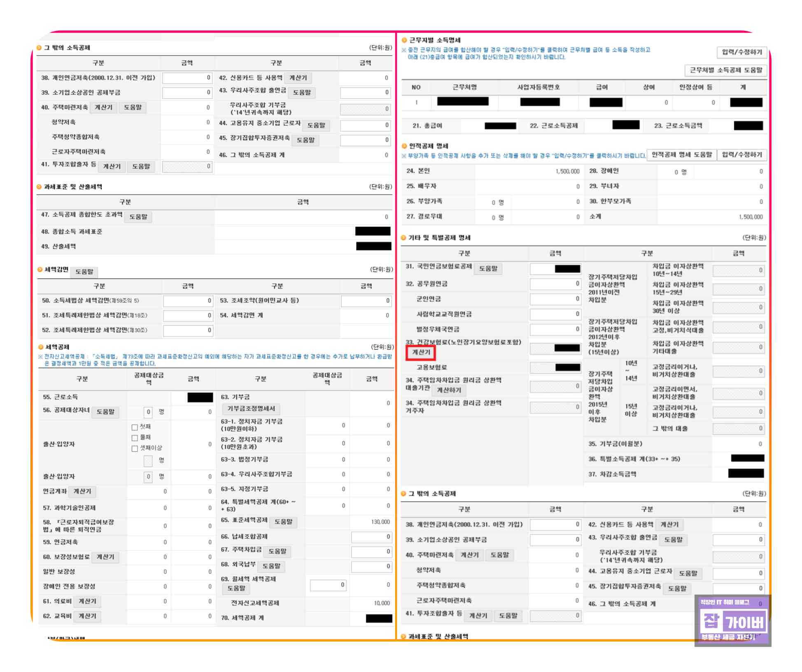Click the 계산하기 button for 주택임차차입금 대출기관

point(449,390)
